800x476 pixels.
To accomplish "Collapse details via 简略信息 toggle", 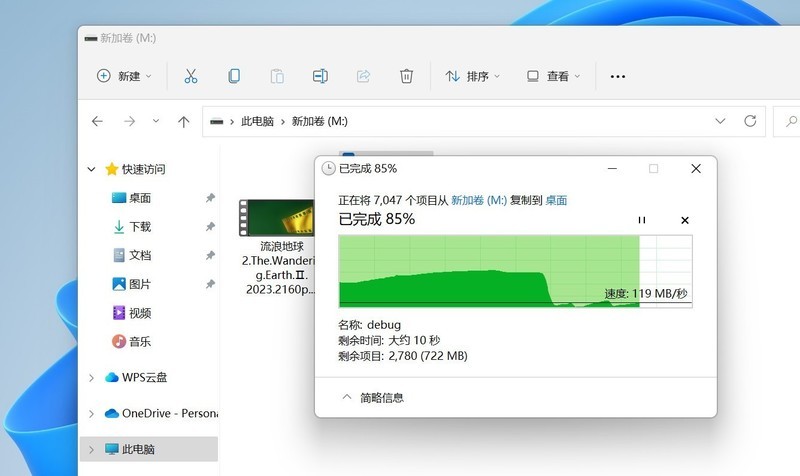I will 372,397.
